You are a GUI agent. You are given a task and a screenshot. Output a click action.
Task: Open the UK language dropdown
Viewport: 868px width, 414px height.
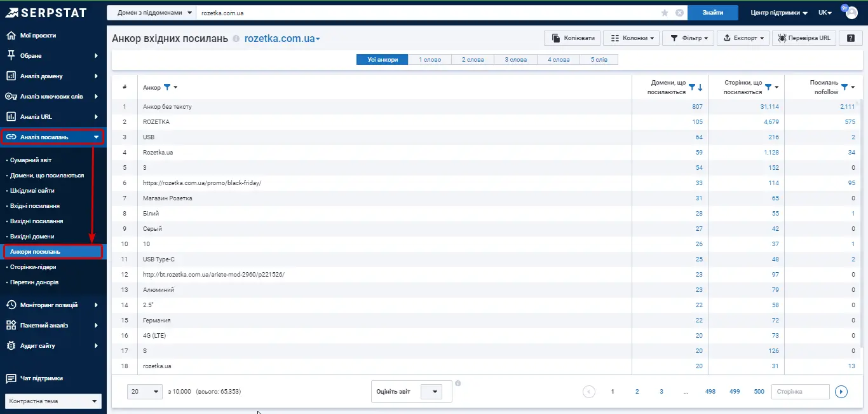tap(825, 13)
